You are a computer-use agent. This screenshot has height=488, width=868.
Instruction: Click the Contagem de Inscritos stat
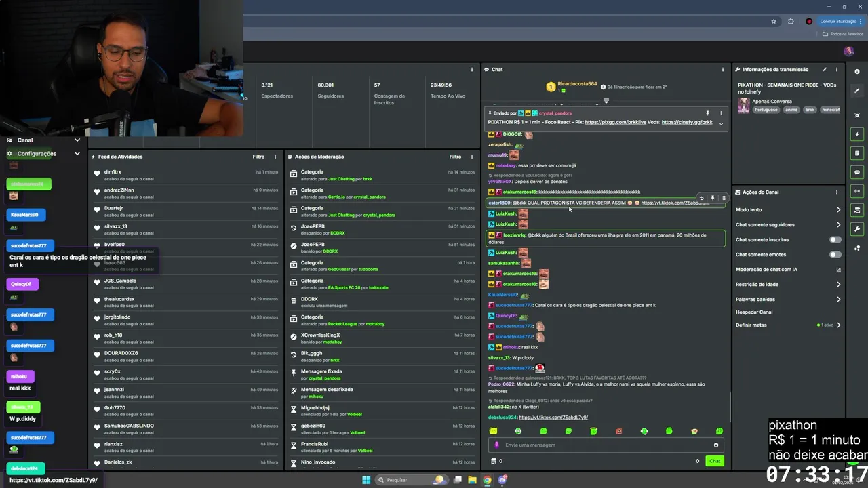(x=389, y=93)
